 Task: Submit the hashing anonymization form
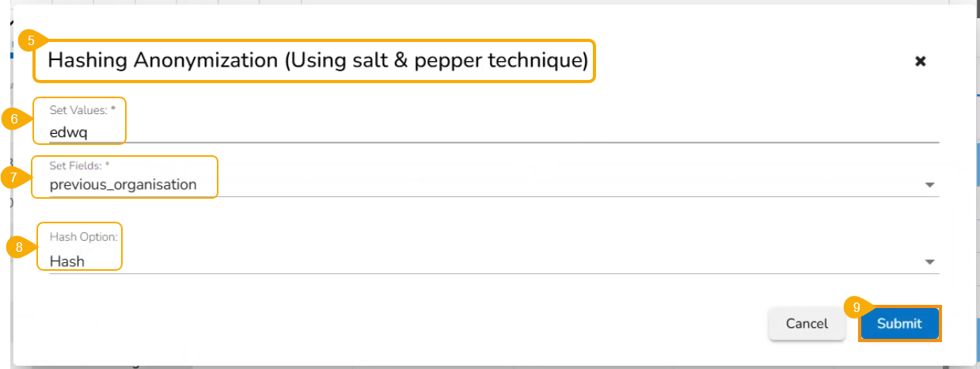899,323
